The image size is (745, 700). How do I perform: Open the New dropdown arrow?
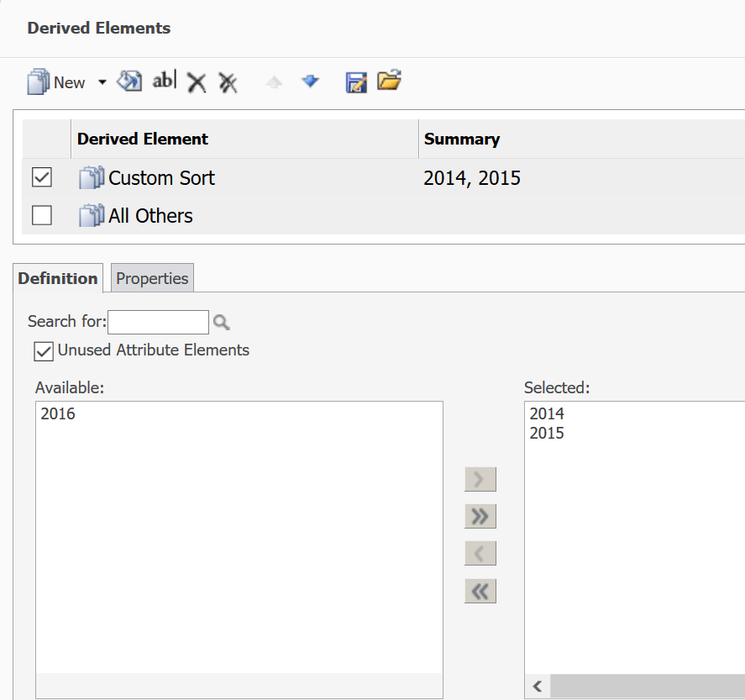(102, 82)
